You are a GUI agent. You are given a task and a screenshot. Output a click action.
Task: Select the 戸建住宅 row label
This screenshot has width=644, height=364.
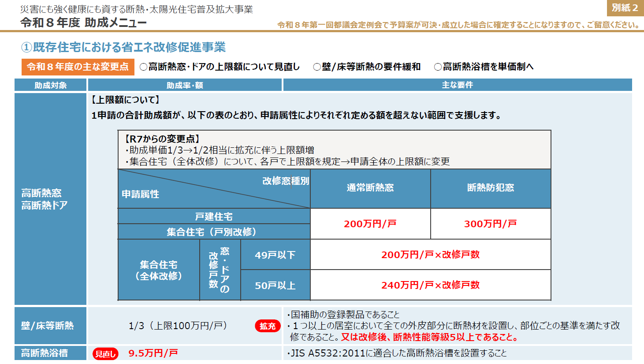[x=214, y=217]
